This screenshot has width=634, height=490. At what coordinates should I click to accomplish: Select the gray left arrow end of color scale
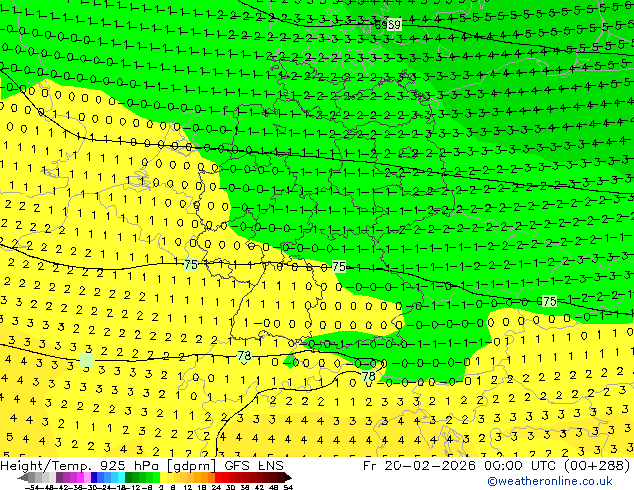point(23,478)
